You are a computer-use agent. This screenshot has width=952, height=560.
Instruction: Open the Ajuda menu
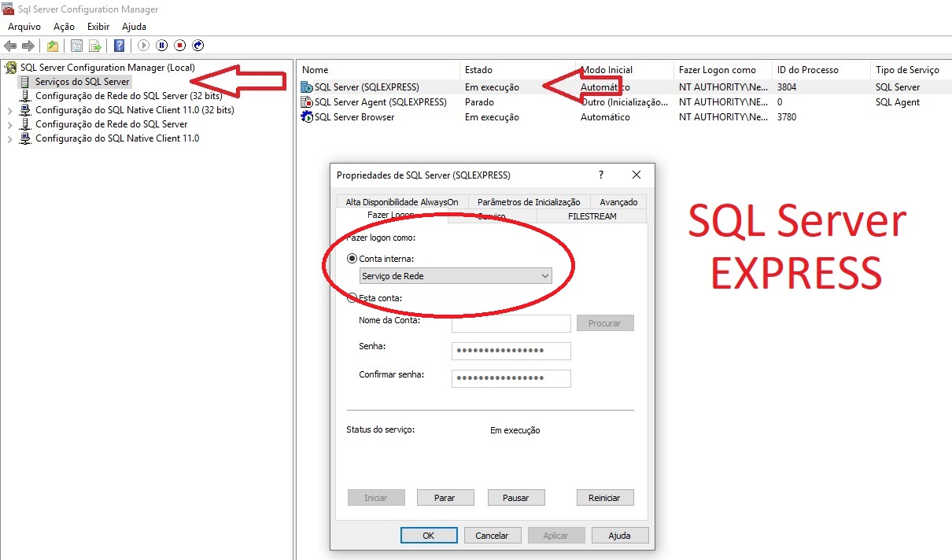[134, 27]
